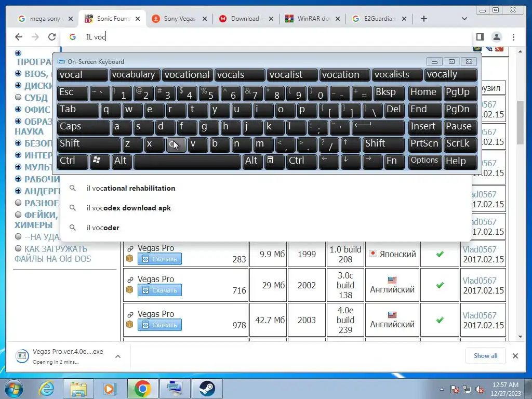Image resolution: width=532 pixels, height=399 pixels.
Task: Expand the МУЛЬТ category in the sidebar
Action: point(18,167)
